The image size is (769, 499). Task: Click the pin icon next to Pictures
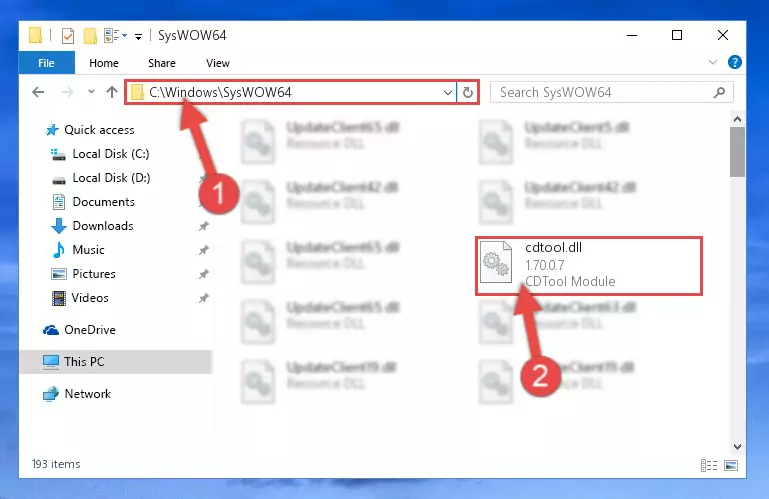click(204, 274)
